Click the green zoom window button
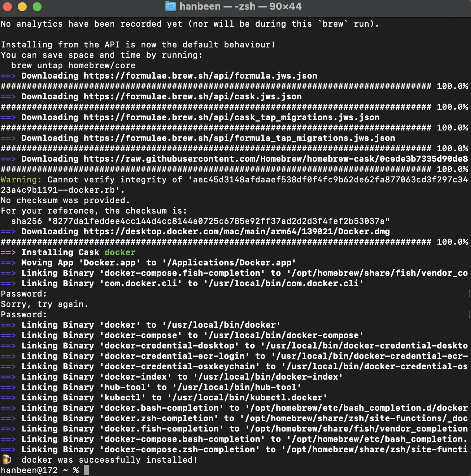The height and width of the screenshot is (476, 471). click(37, 7)
